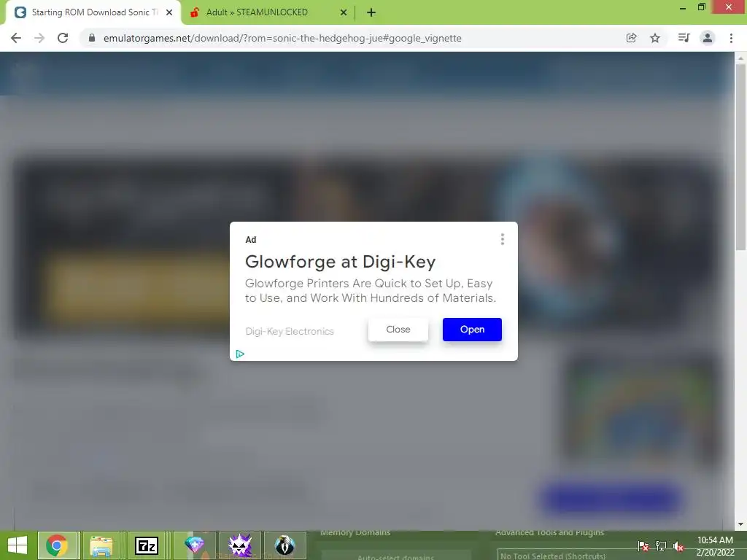Close the Glowforge ad
Viewport: 747px width, 560px height.
(398, 330)
